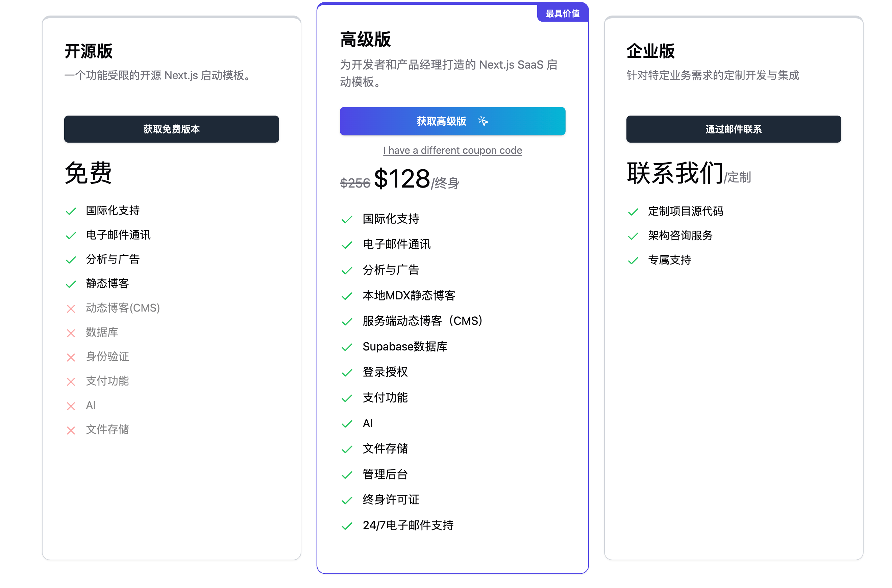Click the 通过邮件联系 button

tap(734, 129)
